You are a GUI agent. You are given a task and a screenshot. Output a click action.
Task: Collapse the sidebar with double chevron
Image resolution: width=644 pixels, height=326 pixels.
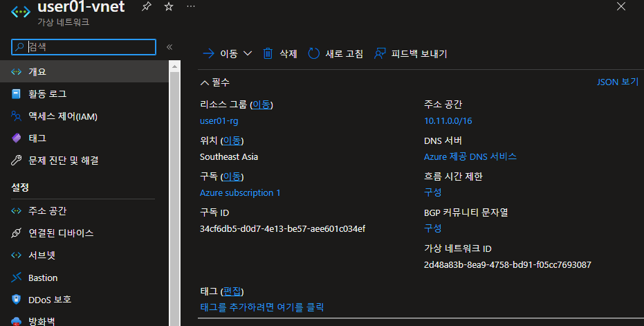[x=169, y=47]
